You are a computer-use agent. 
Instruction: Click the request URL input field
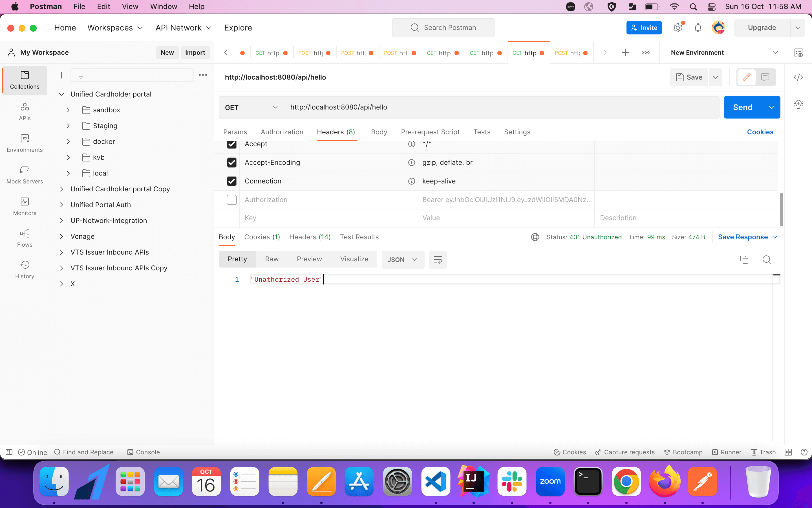501,107
